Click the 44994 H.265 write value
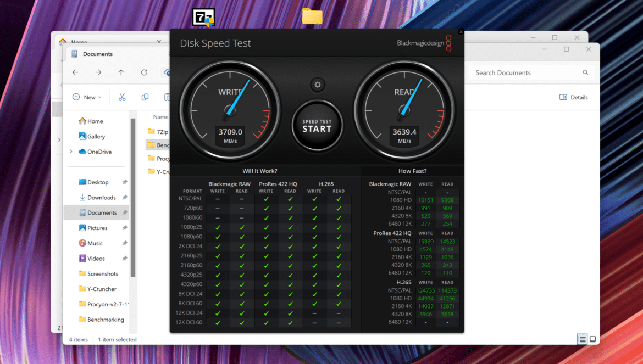Screen dimensions: 643x364 [x=425, y=298]
